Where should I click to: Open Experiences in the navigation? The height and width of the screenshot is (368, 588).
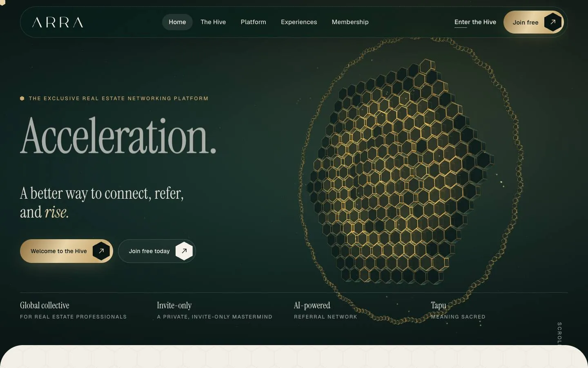point(299,22)
